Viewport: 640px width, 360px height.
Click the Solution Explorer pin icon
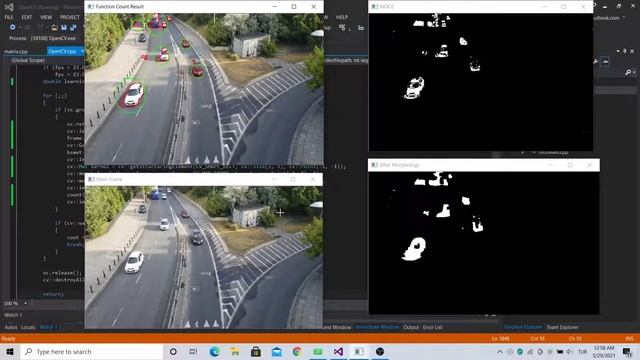pyautogui.click(x=624, y=51)
